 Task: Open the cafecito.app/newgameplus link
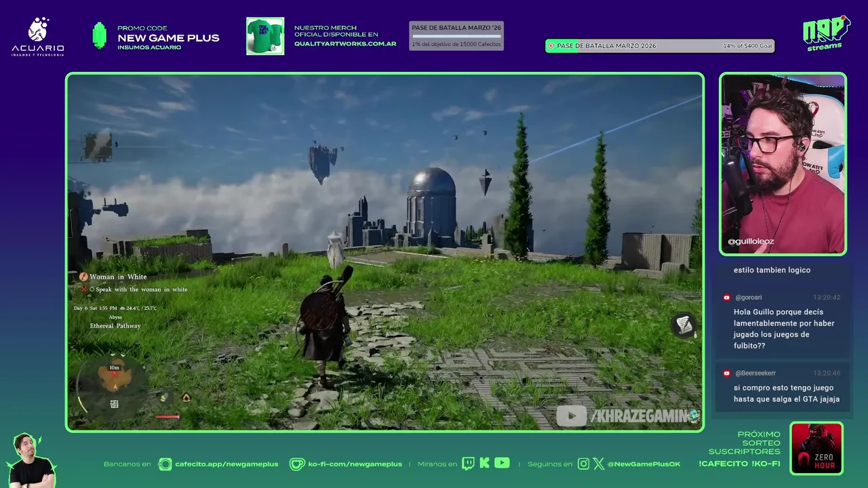click(226, 464)
